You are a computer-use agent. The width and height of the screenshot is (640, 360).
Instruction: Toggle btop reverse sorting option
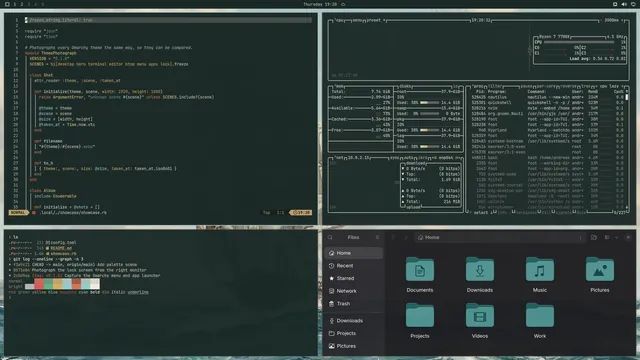pyautogui.click(x=568, y=87)
